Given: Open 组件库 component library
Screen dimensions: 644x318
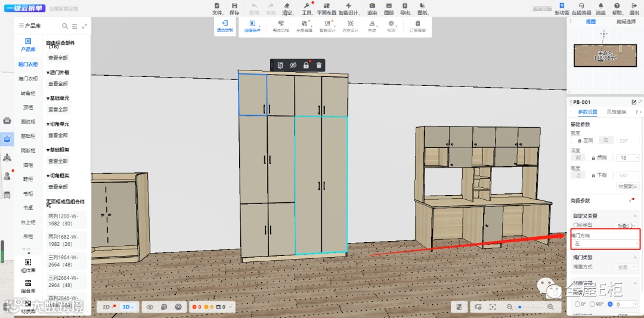Looking at the screenshot, I should coord(28,265).
